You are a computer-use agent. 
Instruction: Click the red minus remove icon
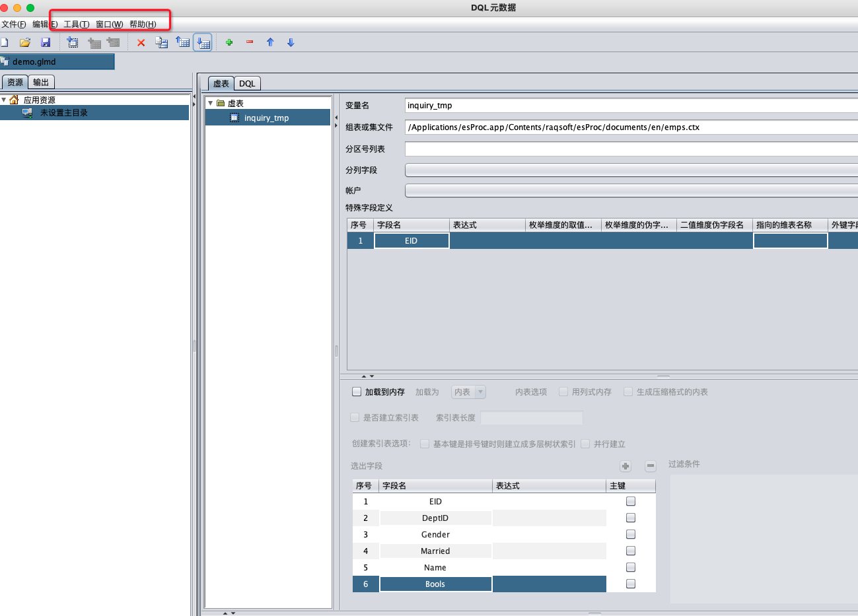(x=250, y=42)
